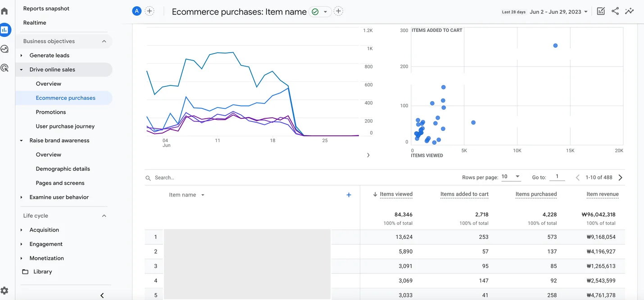
Task: Open the Insights sparkline icon
Action: (x=630, y=11)
